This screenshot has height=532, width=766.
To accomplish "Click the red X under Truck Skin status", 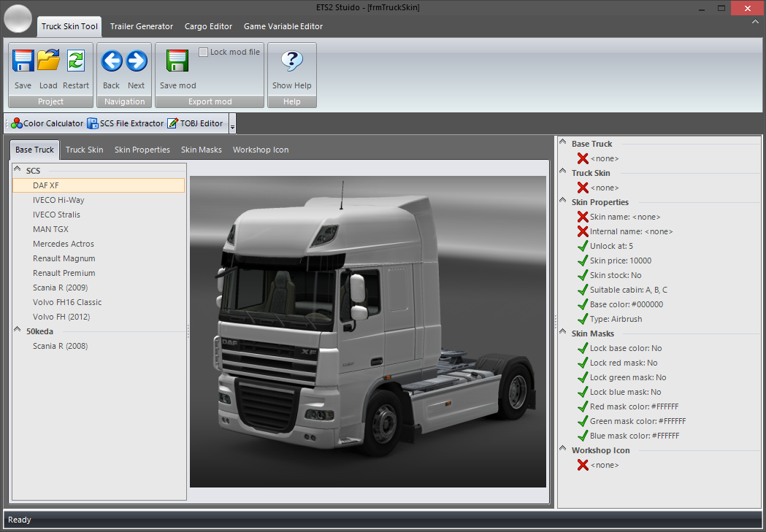I will (582, 188).
